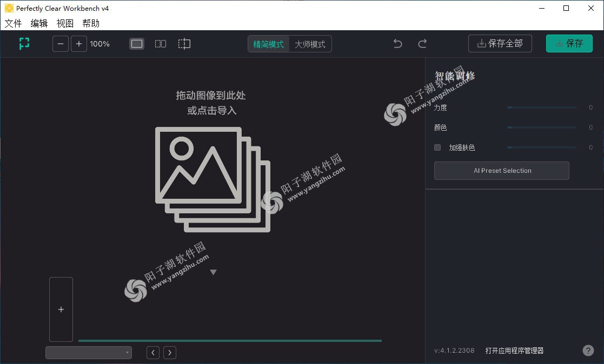
Task: Switch to 精简模式 mode
Action: [x=269, y=44]
